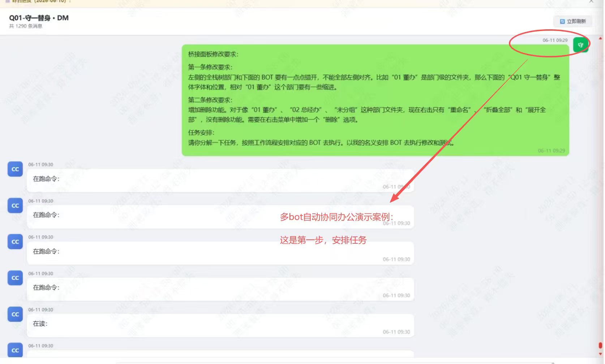This screenshot has height=364, width=605.
Task: Click the red scroll-up arrow on chat scrollbar
Action: point(600,38)
